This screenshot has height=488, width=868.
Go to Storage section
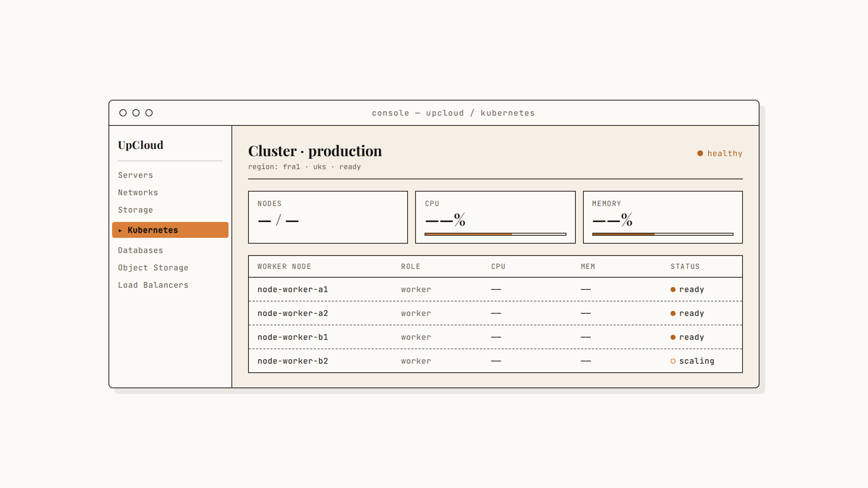[x=135, y=210]
